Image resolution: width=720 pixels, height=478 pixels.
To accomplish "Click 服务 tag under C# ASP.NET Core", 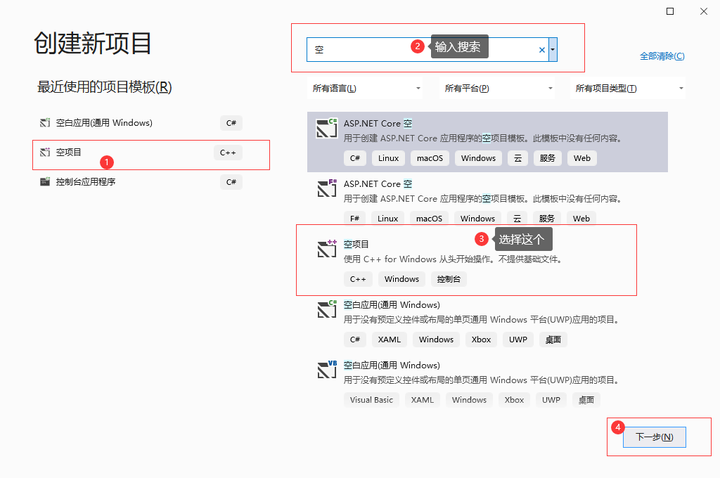I will point(547,158).
